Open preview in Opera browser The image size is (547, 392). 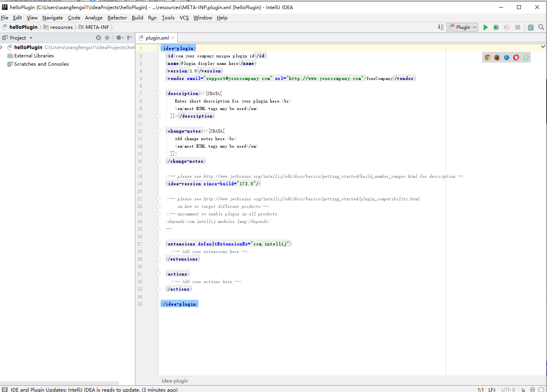point(516,57)
